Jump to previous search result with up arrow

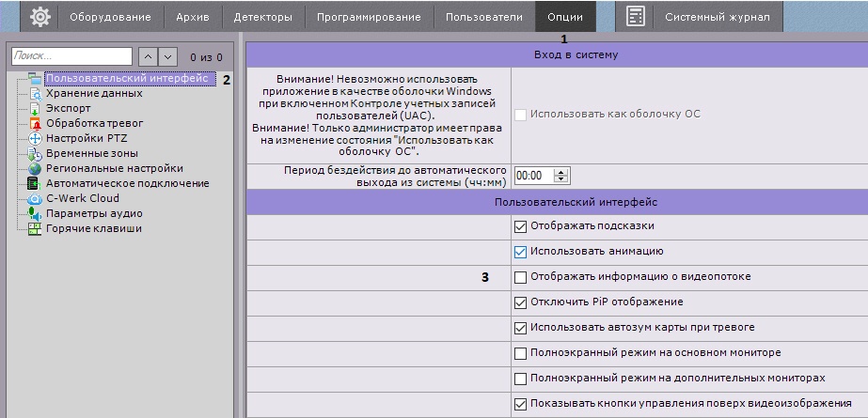[x=148, y=57]
